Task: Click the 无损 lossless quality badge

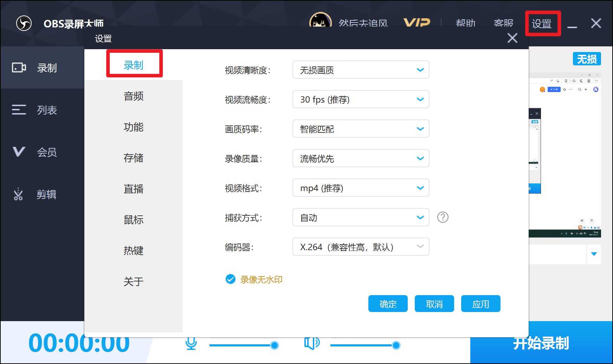Action: click(x=587, y=59)
